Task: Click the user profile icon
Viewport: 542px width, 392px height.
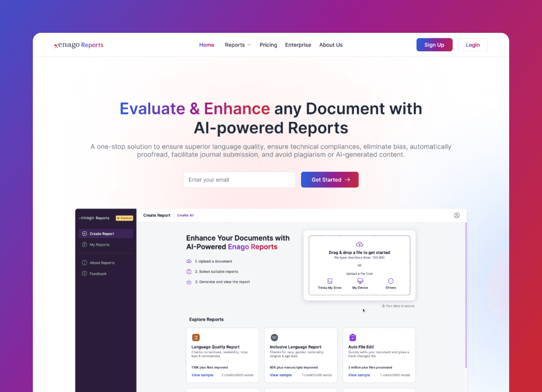Action: [457, 215]
